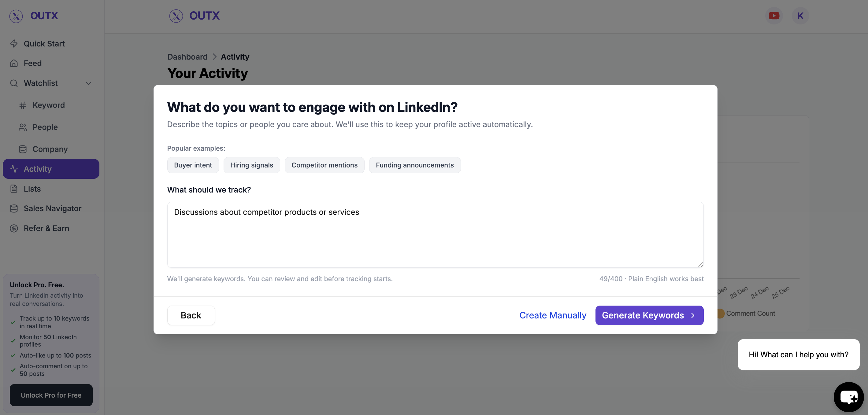Click the YouTube icon in header
The image size is (868, 415).
point(774,16)
